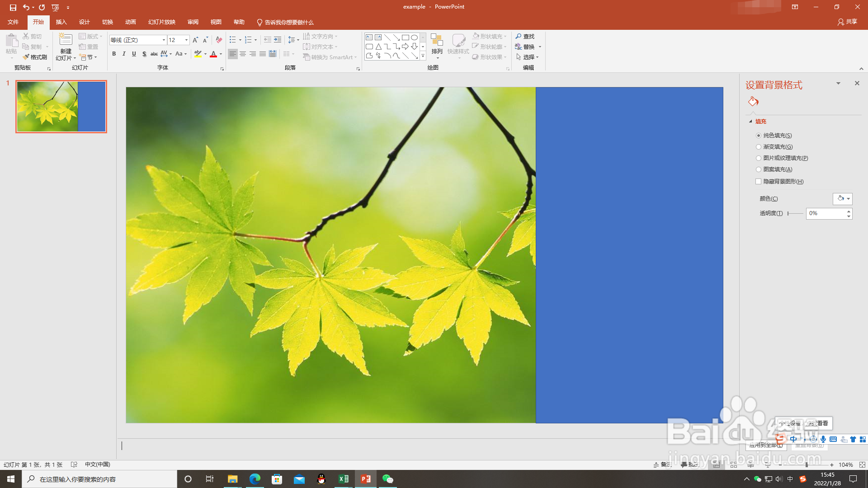Switch to the Insert (插入) tab
868x488 pixels.
[x=61, y=22]
